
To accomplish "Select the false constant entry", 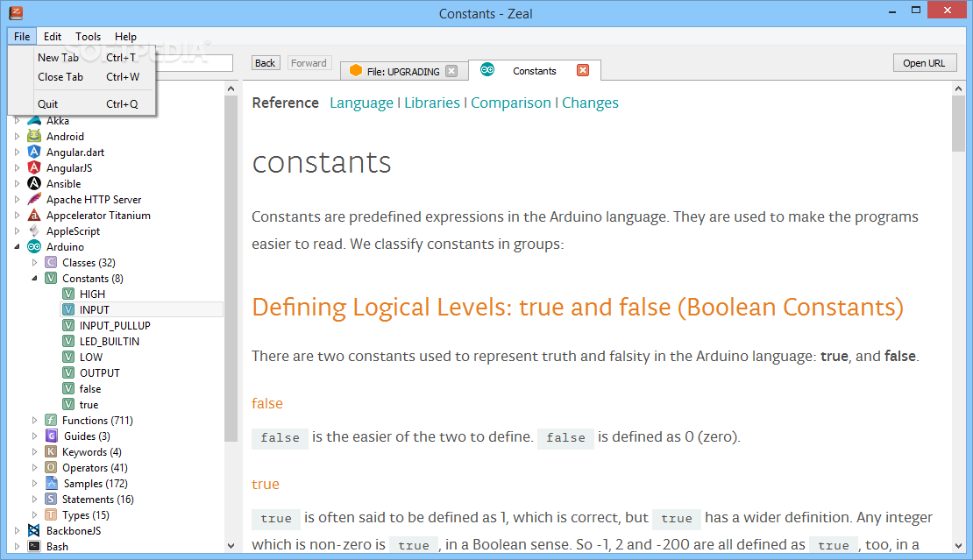I will (90, 389).
